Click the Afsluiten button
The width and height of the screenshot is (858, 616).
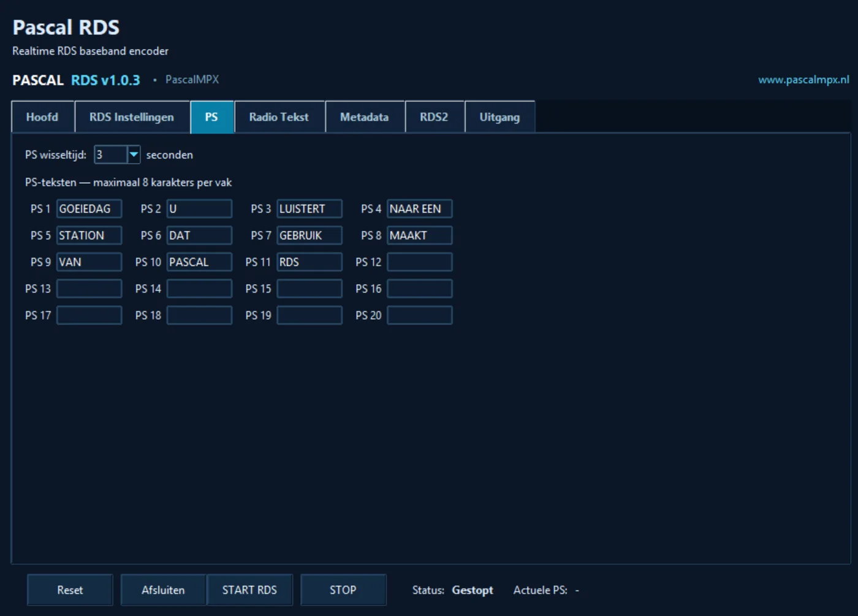[163, 590]
